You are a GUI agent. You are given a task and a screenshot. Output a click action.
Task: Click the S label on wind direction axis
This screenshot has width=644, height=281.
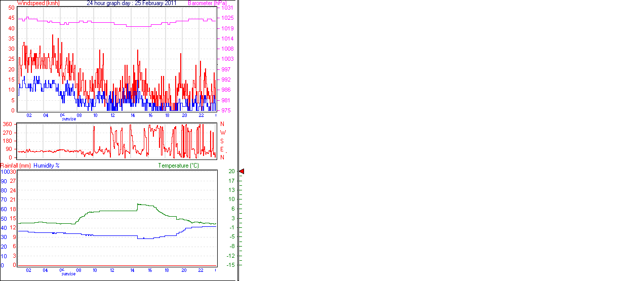[222, 141]
